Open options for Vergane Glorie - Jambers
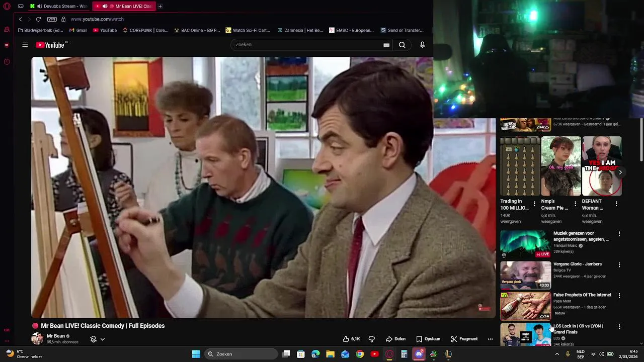Screen dimensions: 644x362 [619, 264]
